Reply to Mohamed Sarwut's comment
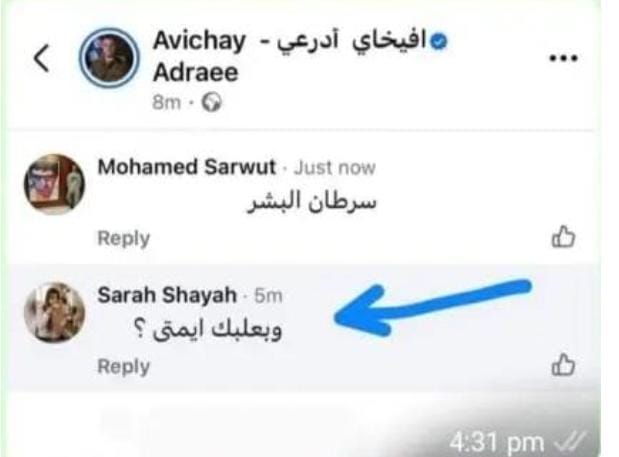Image resolution: width=619 pixels, height=457 pixels. (124, 238)
